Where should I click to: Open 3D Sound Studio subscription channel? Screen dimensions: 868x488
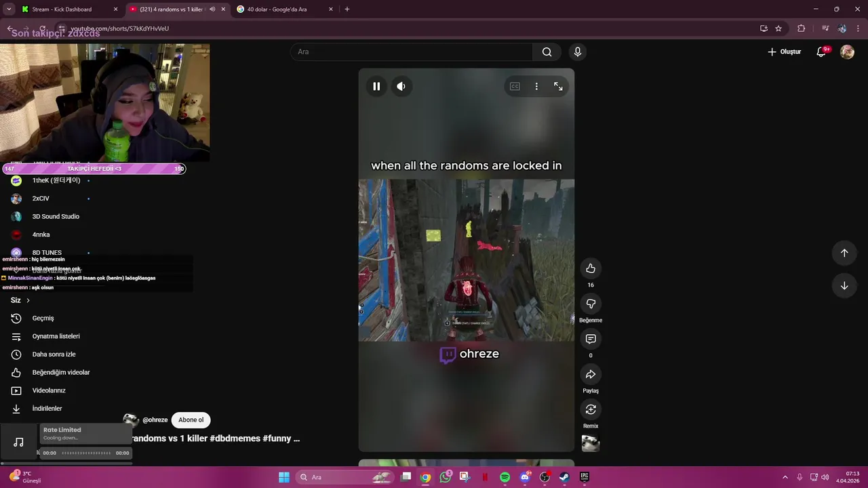tap(56, 216)
